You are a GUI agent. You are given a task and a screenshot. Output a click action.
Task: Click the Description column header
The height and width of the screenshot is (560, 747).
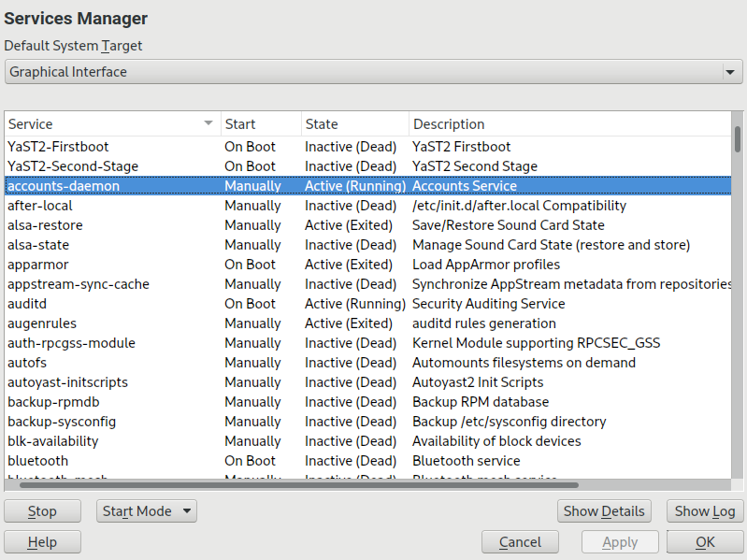[568, 123]
